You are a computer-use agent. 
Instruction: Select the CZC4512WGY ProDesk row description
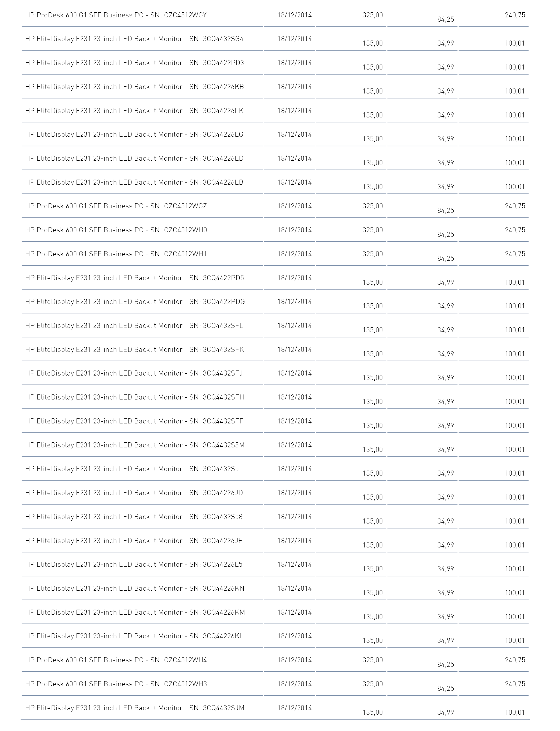pyautogui.click(x=116, y=15)
